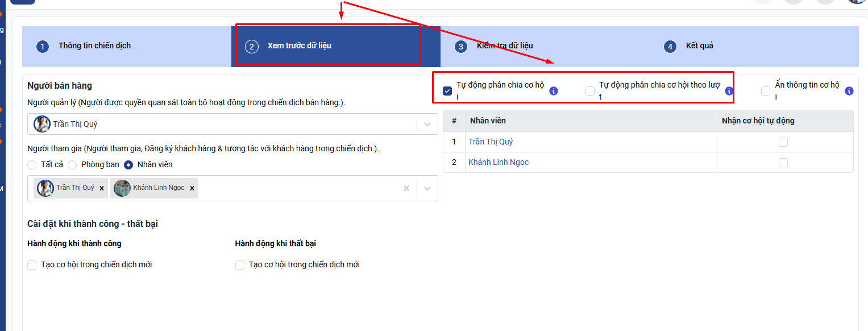Viewport: 868px width, 331px height.
Task: Enable Tự động phân chia cơ hội theo lượt
Action: coord(590,91)
